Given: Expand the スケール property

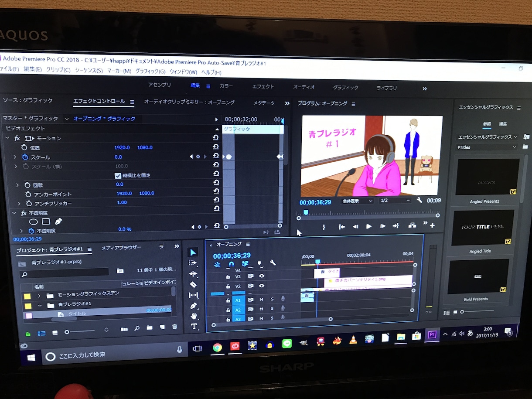Looking at the screenshot, I should coord(15,157).
